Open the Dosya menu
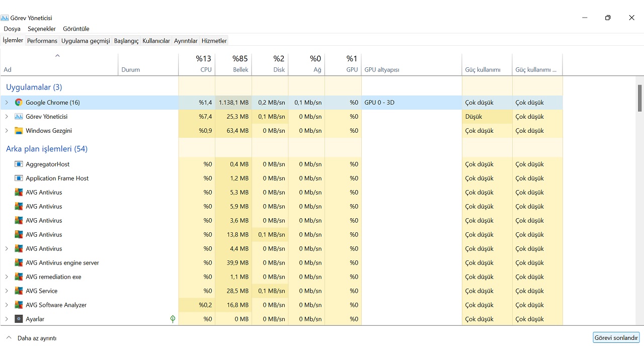This screenshot has height=362, width=644. pos(12,29)
